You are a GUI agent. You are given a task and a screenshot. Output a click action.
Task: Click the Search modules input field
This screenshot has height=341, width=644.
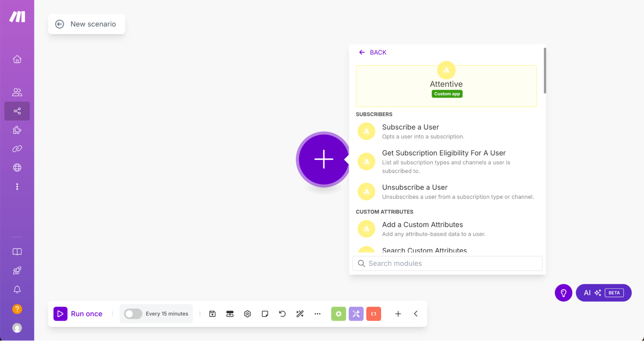coord(447,264)
